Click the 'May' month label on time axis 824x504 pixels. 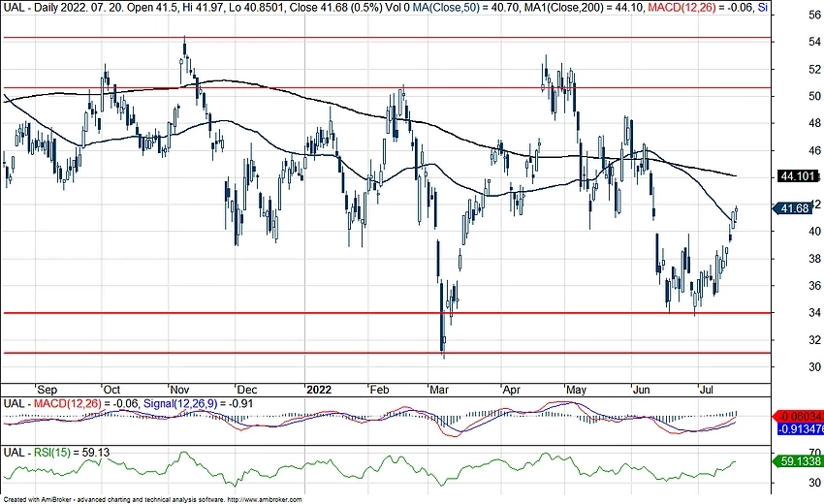(x=577, y=390)
